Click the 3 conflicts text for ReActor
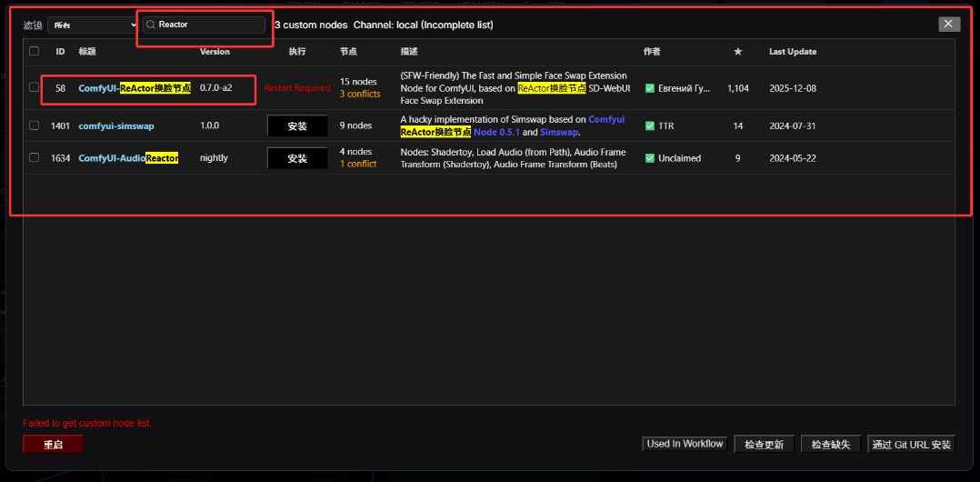The image size is (980, 482). tap(359, 95)
